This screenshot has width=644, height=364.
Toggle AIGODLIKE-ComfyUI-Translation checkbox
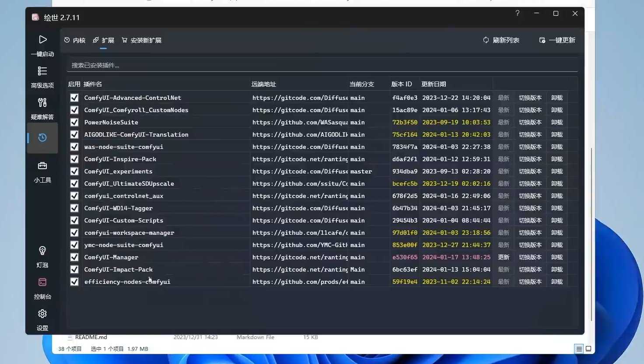[74, 134]
